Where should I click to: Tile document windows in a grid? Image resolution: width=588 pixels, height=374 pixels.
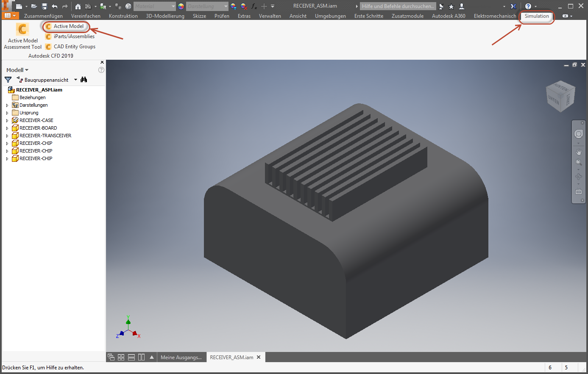(121, 357)
